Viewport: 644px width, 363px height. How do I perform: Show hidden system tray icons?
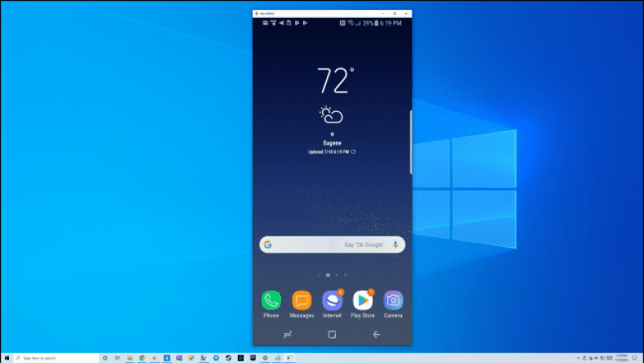tap(579, 358)
